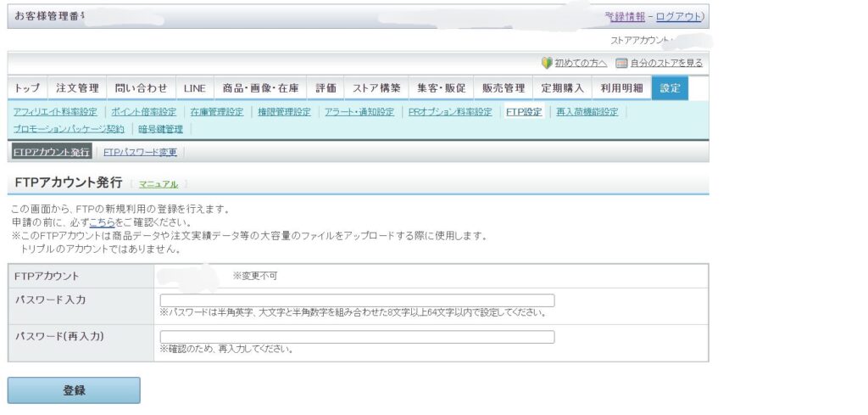The height and width of the screenshot is (415, 868).
Task: Select 在庫管理設定 in the settings submenu
Action: (216, 112)
